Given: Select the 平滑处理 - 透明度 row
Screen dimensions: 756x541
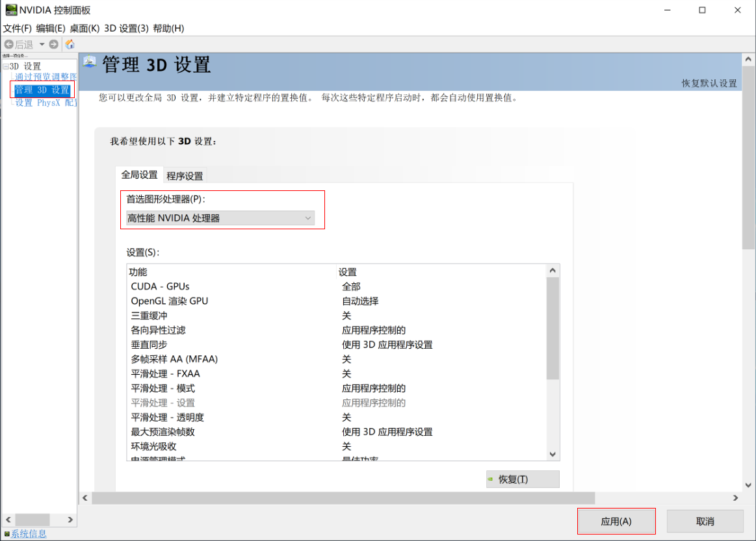Looking at the screenshot, I should (x=337, y=417).
